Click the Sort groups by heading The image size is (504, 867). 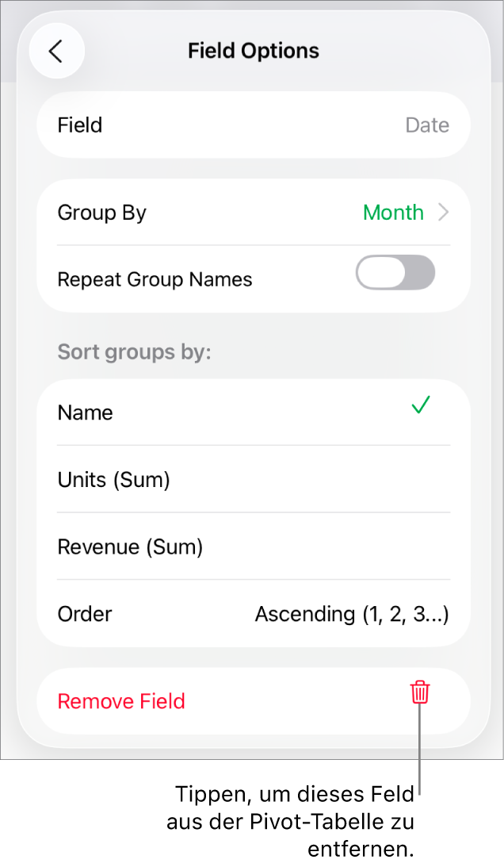tap(135, 351)
